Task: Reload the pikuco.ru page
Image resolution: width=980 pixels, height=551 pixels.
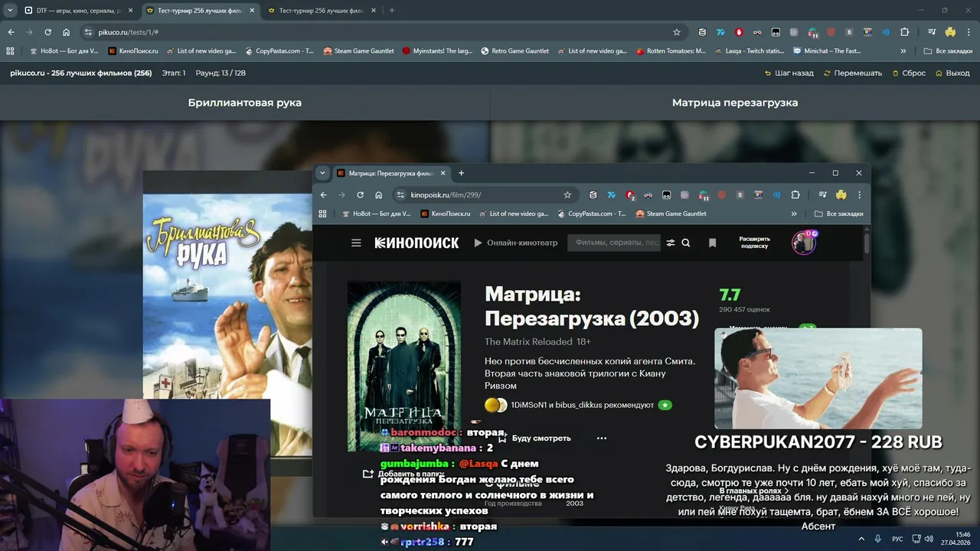Action: point(47,32)
